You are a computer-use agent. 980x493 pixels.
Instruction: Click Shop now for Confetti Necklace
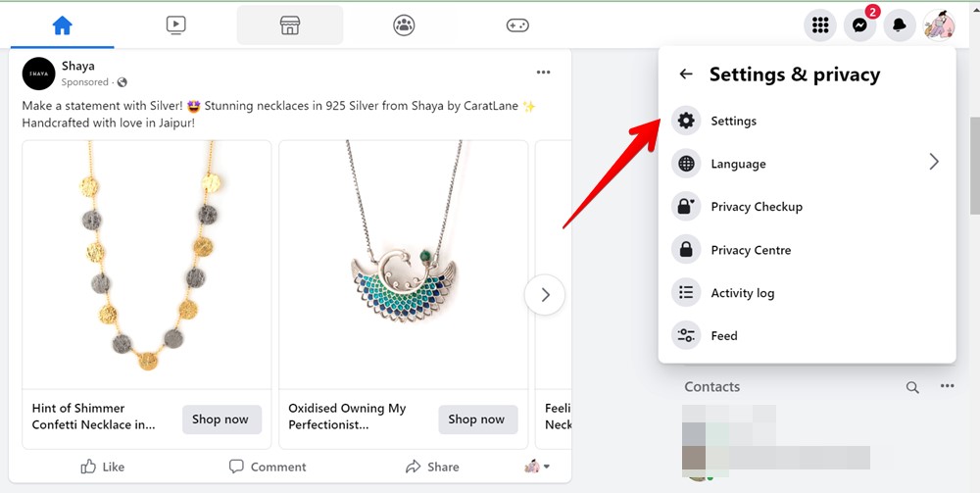pos(220,419)
